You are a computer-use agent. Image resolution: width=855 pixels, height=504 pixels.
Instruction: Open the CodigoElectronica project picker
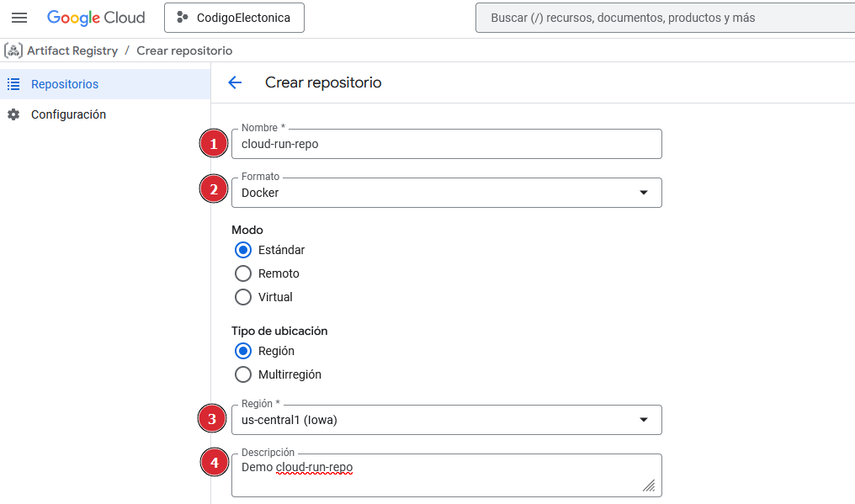(234, 17)
